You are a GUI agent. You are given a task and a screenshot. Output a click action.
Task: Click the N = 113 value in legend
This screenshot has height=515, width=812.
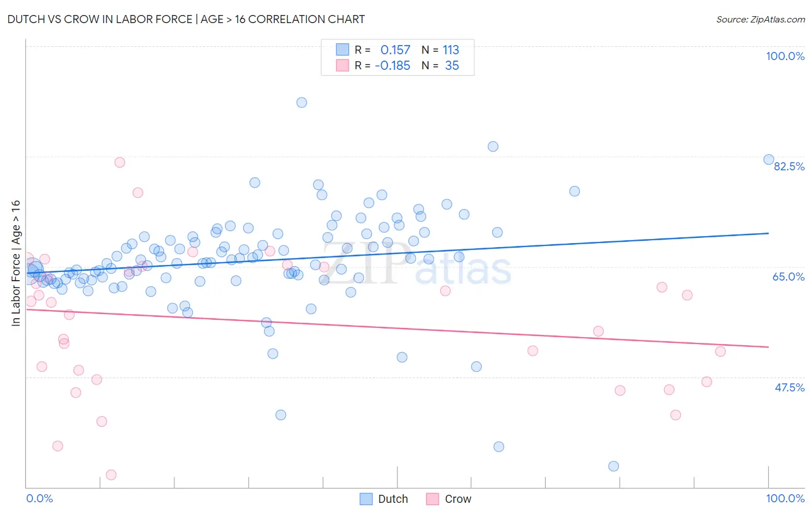[x=440, y=50]
